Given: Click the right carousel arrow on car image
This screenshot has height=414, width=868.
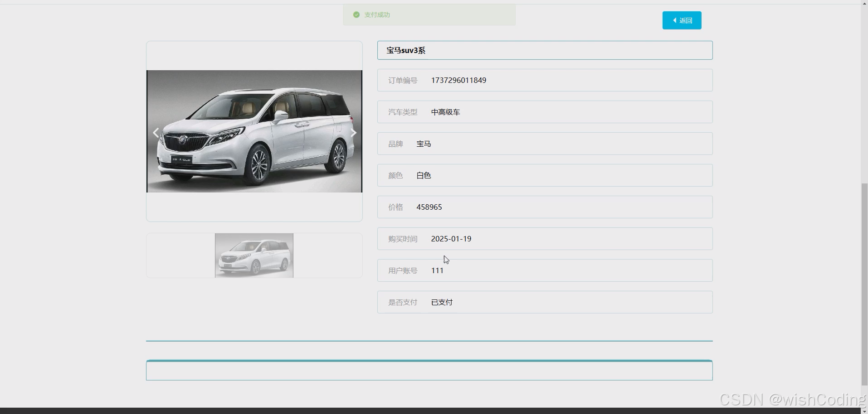Looking at the screenshot, I should pyautogui.click(x=353, y=132).
